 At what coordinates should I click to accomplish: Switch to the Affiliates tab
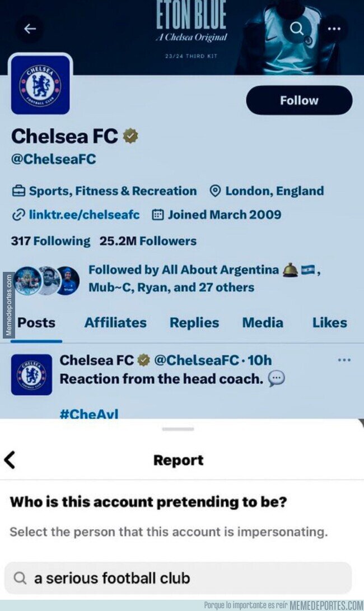pos(115,323)
